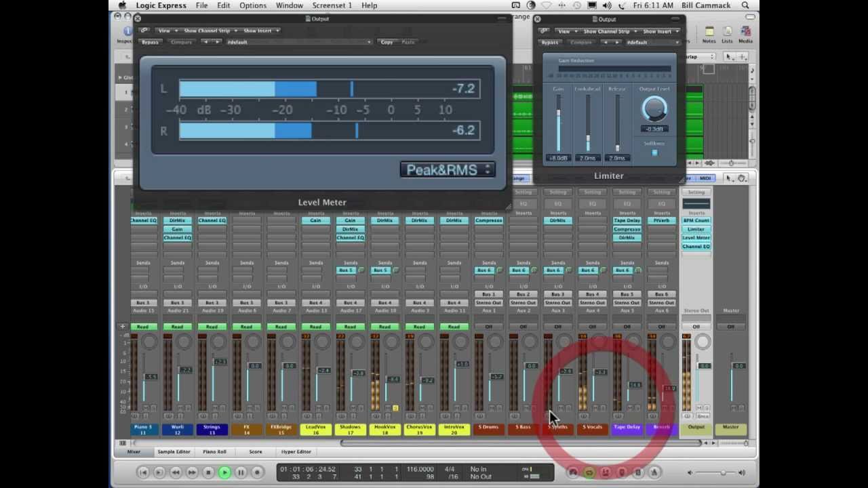
Task: Switch to the Hyper Editor tab
Action: pyautogui.click(x=296, y=451)
